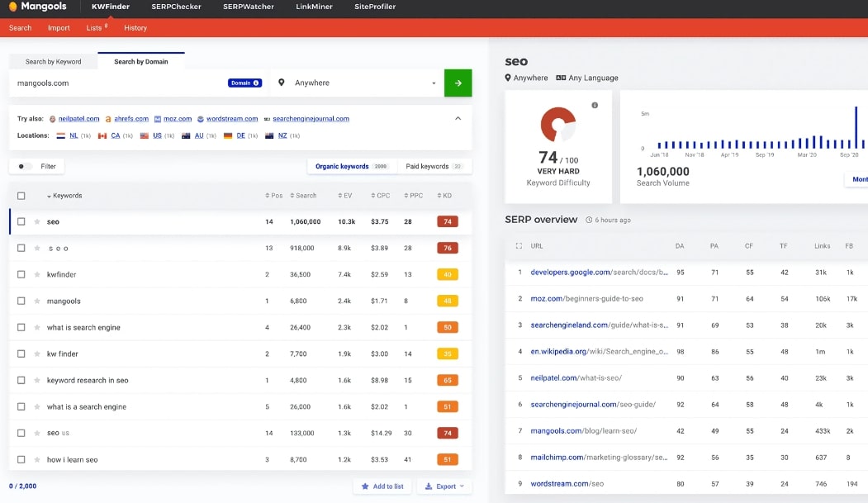Check 'what is a search engine' checkbox
868x503 pixels.
pos(21,406)
